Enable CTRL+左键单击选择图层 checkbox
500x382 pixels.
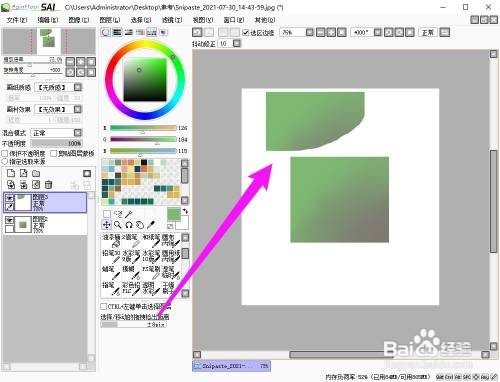click(x=104, y=306)
